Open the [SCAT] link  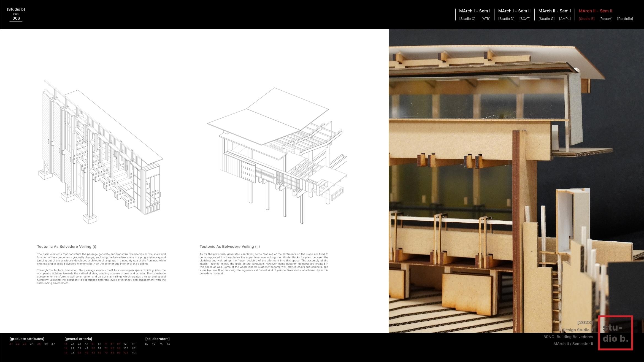point(525,19)
